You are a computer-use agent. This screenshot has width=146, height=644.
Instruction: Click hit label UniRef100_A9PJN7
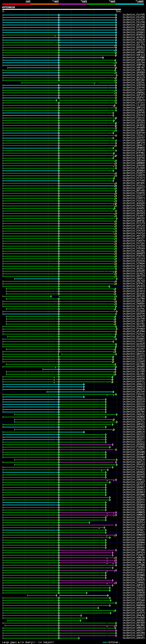pos(134,67)
